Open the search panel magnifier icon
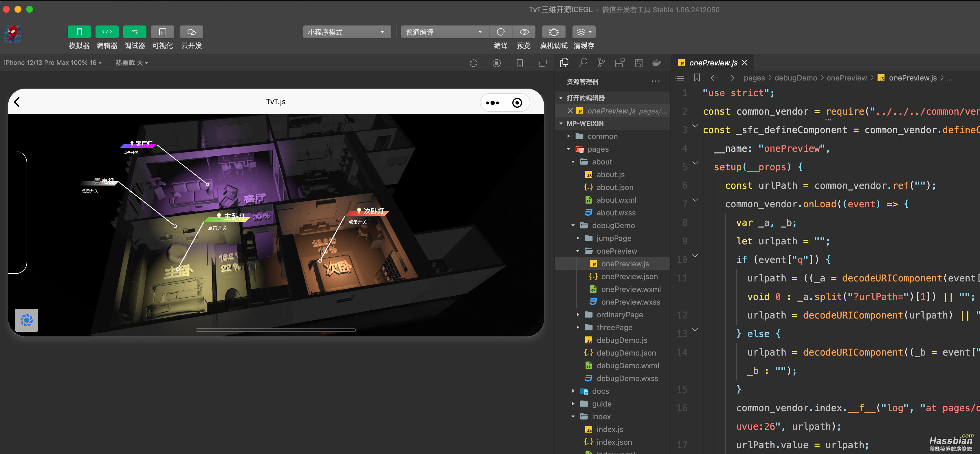Image resolution: width=980 pixels, height=454 pixels. pos(582,63)
